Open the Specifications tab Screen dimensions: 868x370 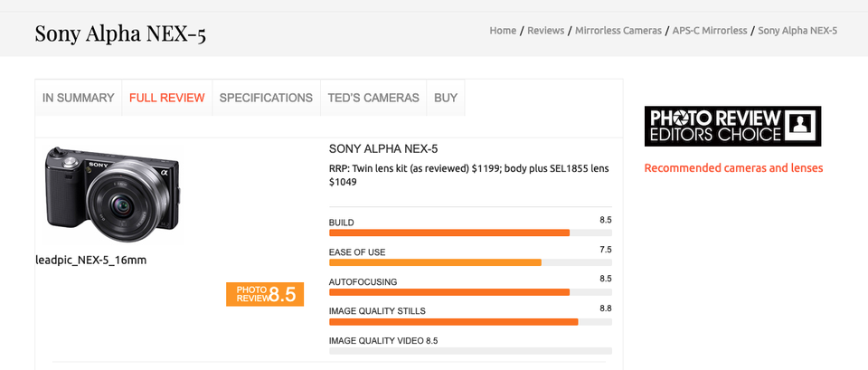click(266, 98)
